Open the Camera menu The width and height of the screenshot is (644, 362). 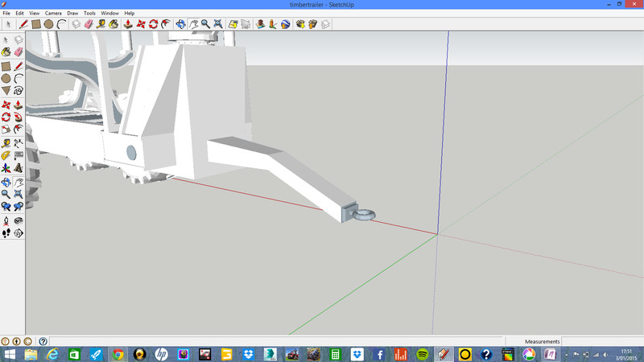[x=53, y=13]
